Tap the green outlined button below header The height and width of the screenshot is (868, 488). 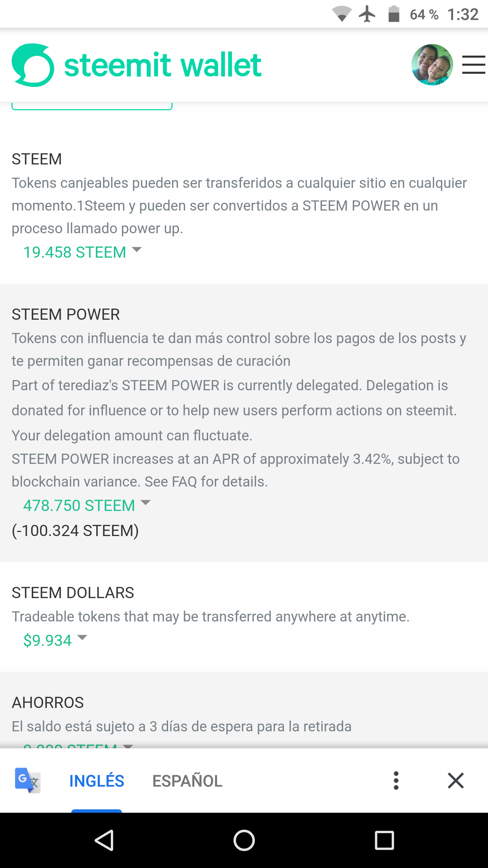[x=92, y=106]
